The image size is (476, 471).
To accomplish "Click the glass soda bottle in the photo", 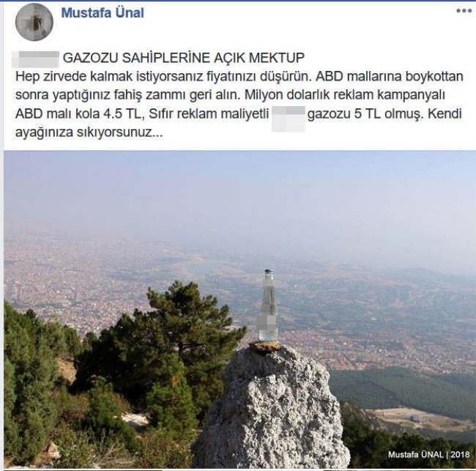I will click(x=268, y=305).
